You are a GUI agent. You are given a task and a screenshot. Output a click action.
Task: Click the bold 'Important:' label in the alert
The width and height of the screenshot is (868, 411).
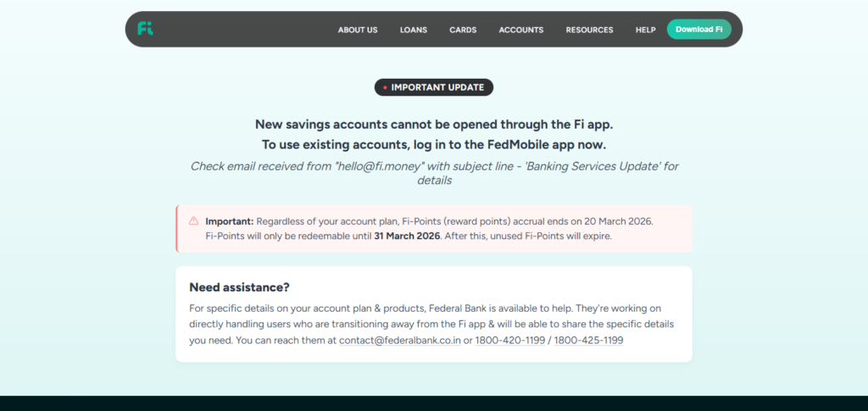click(229, 221)
